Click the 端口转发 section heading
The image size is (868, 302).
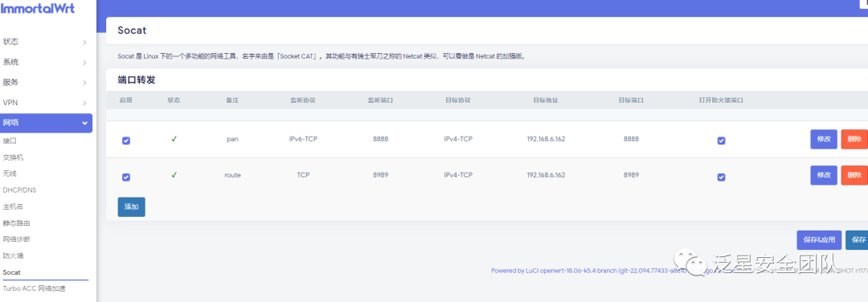click(136, 80)
